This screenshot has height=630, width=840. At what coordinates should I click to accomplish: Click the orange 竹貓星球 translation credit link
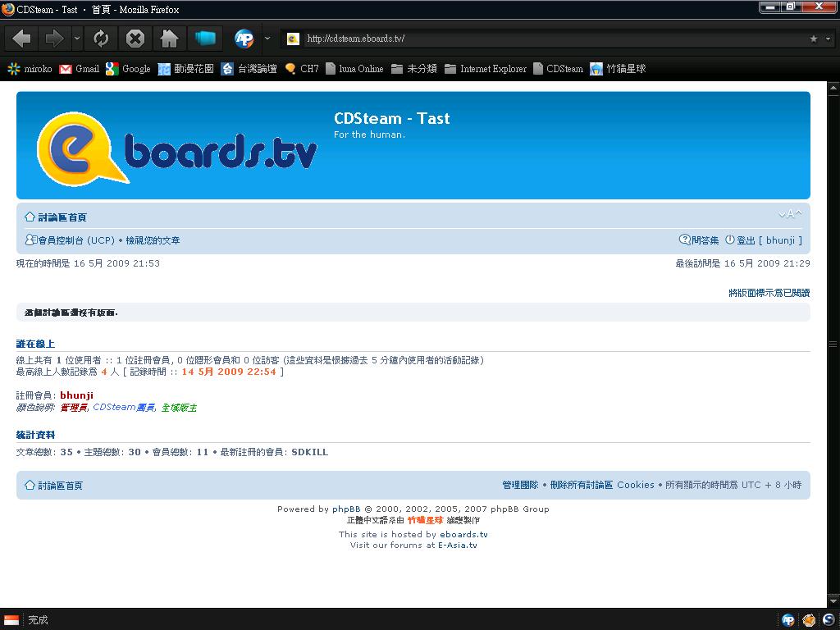pos(426,520)
